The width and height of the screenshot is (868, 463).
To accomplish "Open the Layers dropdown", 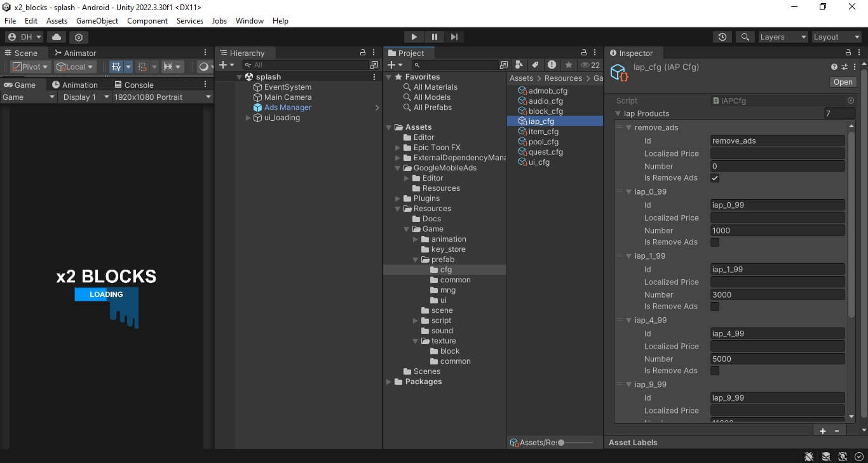I will (x=783, y=37).
